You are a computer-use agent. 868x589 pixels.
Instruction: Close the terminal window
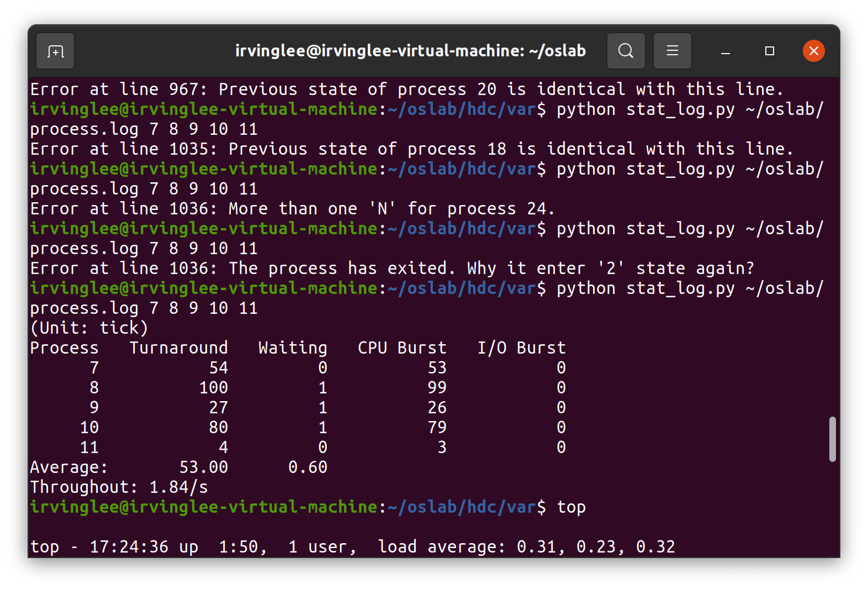813,51
